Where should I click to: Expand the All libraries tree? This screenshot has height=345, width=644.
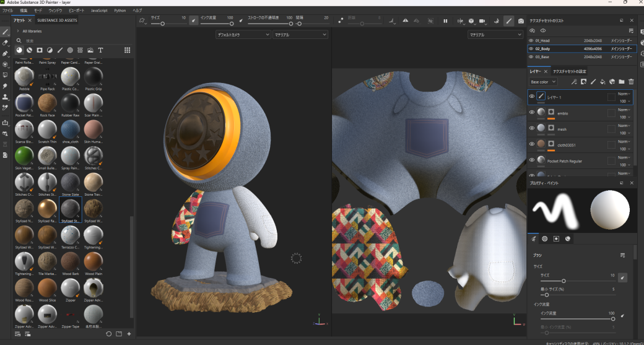(18, 30)
